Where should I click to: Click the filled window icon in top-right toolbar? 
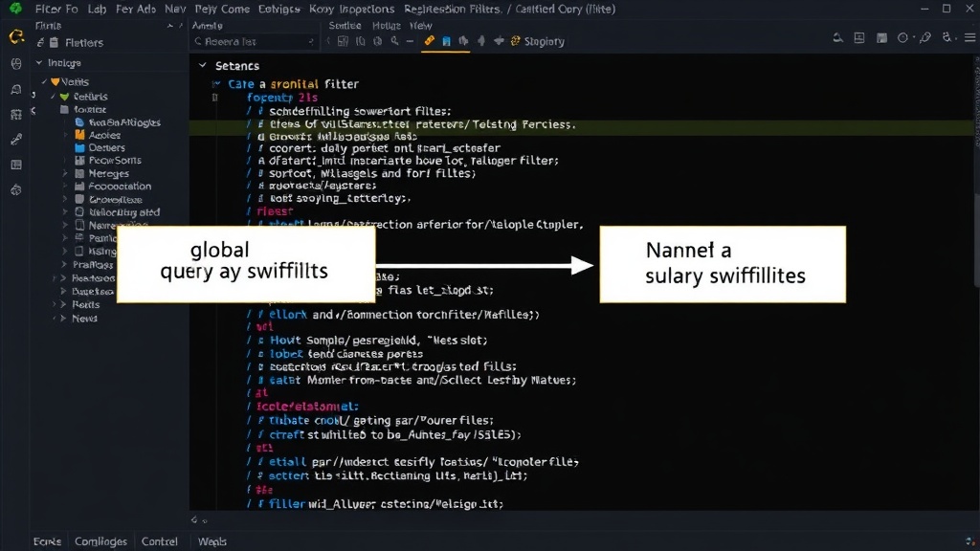(x=881, y=38)
